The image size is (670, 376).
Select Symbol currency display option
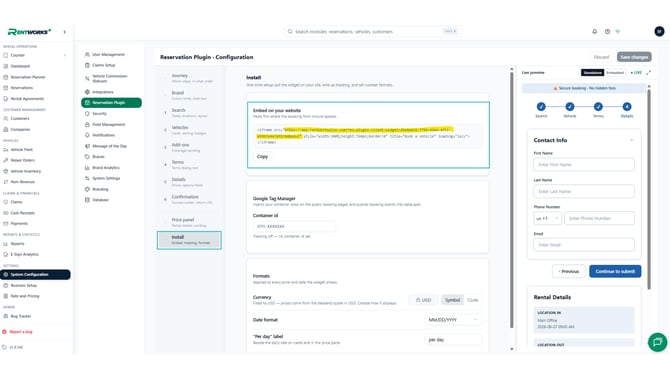[x=452, y=300]
